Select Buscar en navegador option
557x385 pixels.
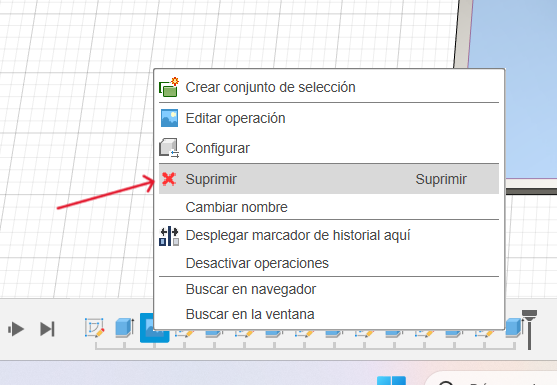point(329,289)
